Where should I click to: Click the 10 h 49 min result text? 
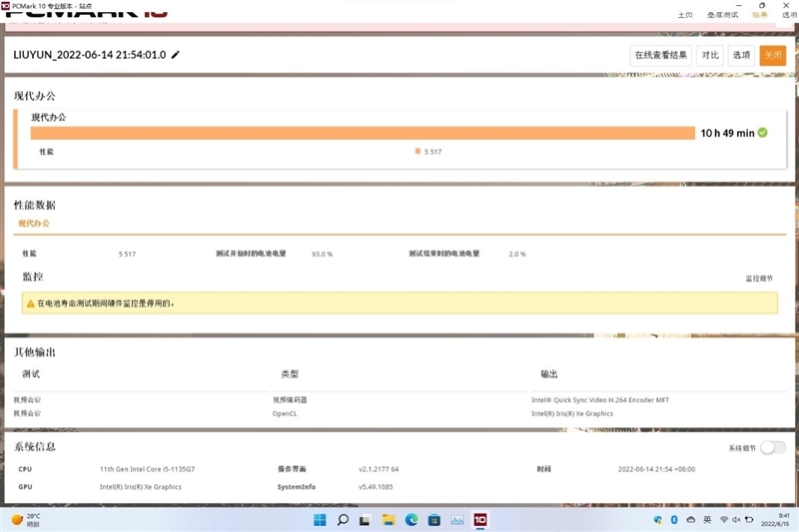(x=727, y=133)
